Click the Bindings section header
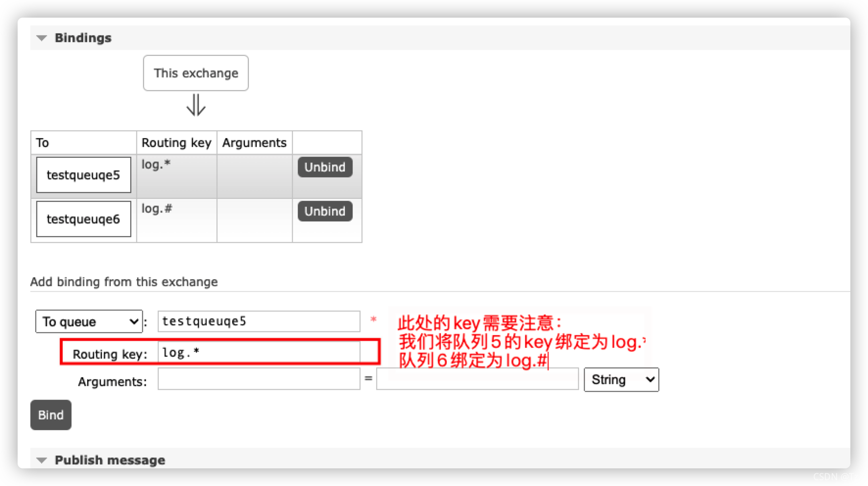Image resolution: width=868 pixels, height=486 pixels. coord(83,38)
